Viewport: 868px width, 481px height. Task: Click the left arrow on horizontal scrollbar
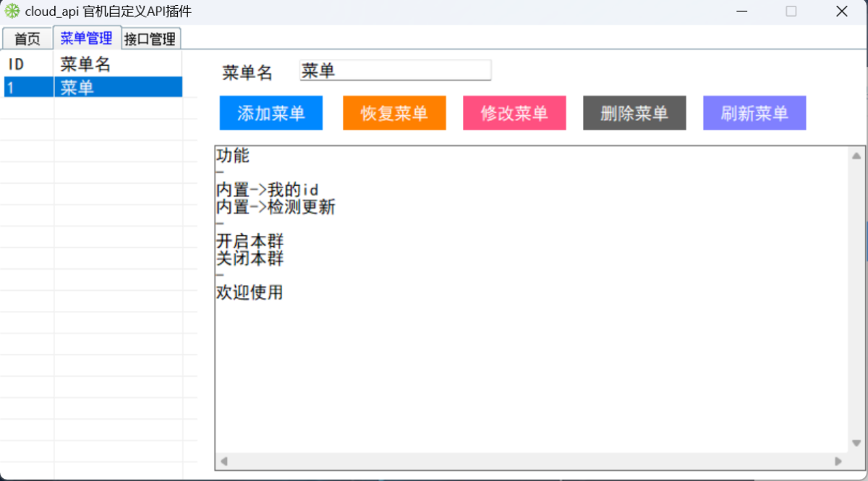[223, 461]
